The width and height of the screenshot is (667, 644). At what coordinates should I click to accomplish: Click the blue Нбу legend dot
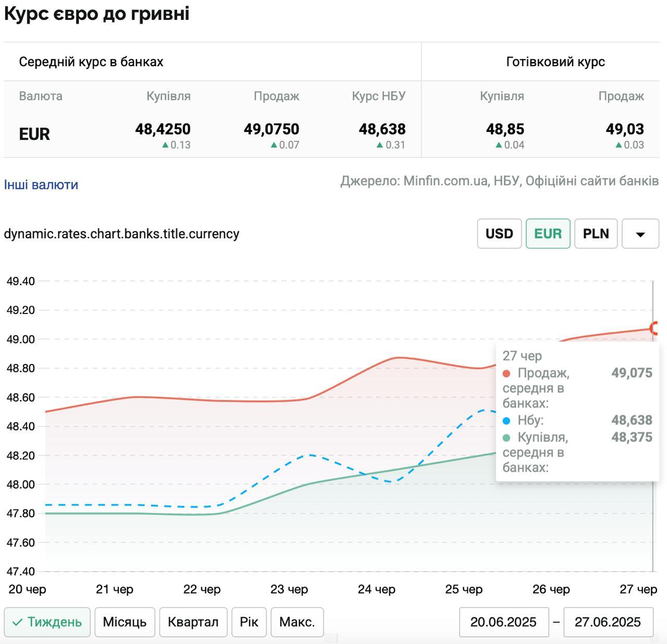pyautogui.click(x=507, y=421)
